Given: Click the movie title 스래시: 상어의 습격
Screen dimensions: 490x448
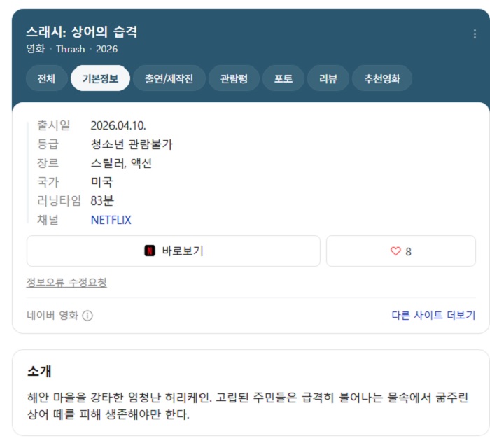Looking at the screenshot, I should (x=82, y=32).
